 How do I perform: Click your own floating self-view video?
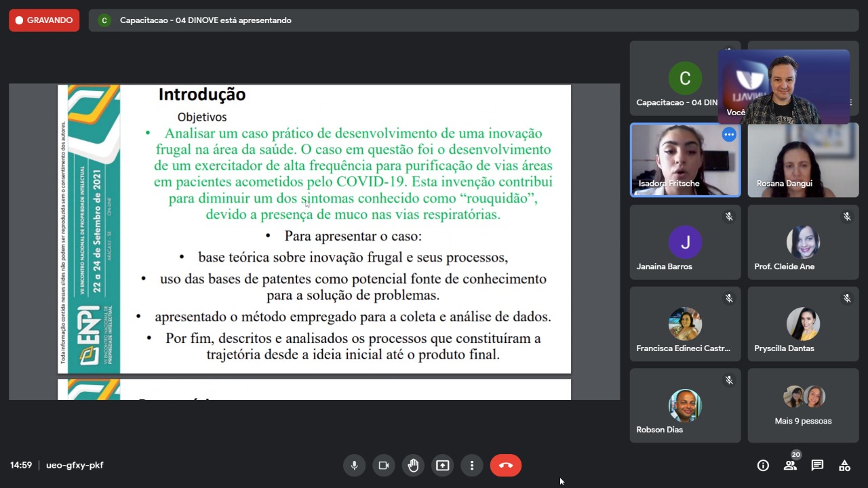[784, 86]
